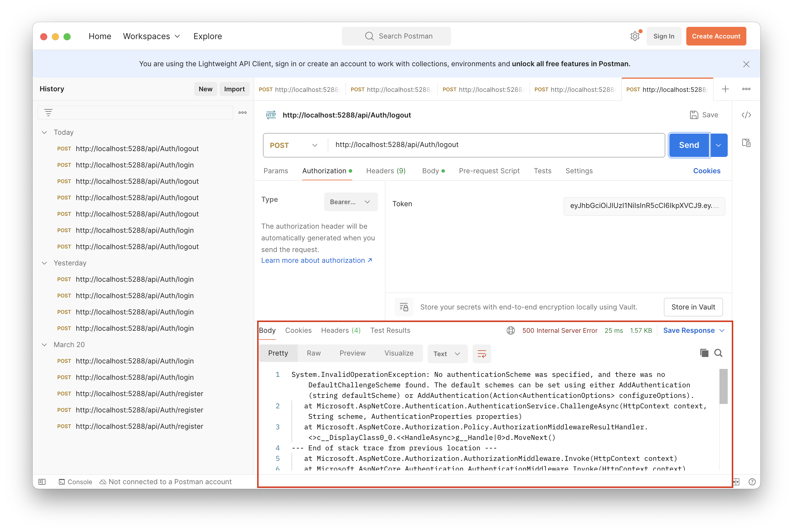Screen dimensions: 793x532
Task: Toggle line wrap icon in response
Action: pos(481,354)
